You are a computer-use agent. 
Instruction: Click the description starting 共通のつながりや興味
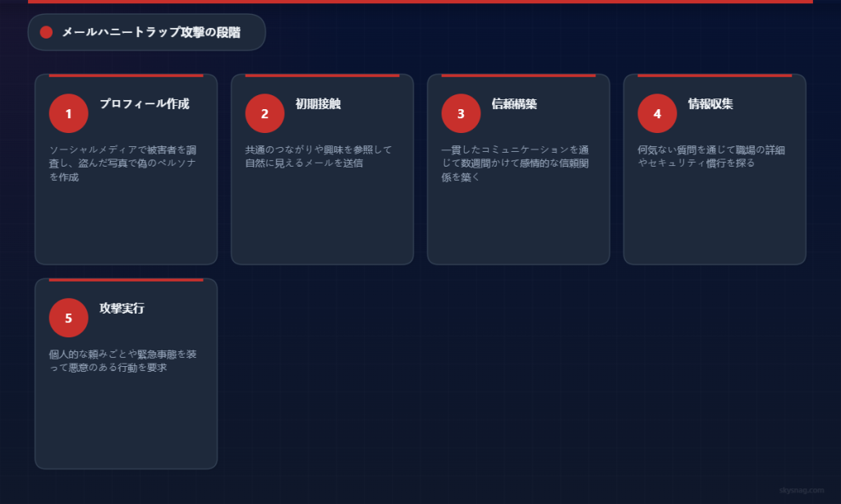tap(319, 156)
